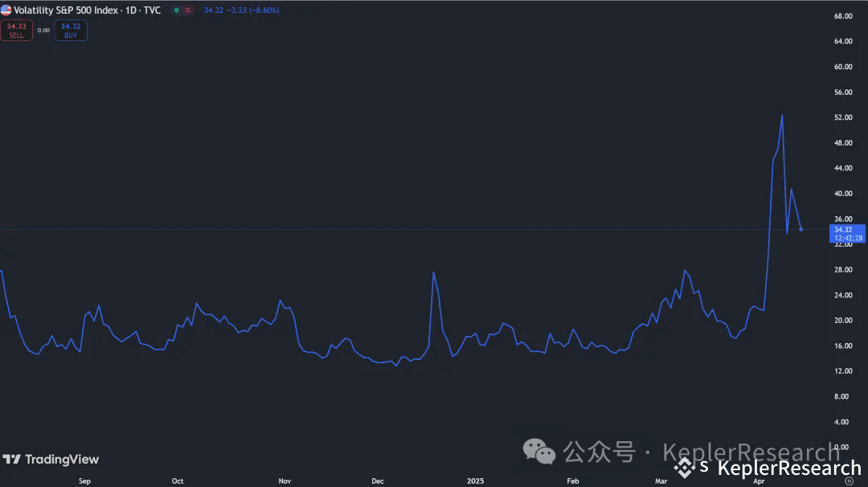Click the Nov label on time axis
This screenshot has height=487, width=868.
[285, 481]
